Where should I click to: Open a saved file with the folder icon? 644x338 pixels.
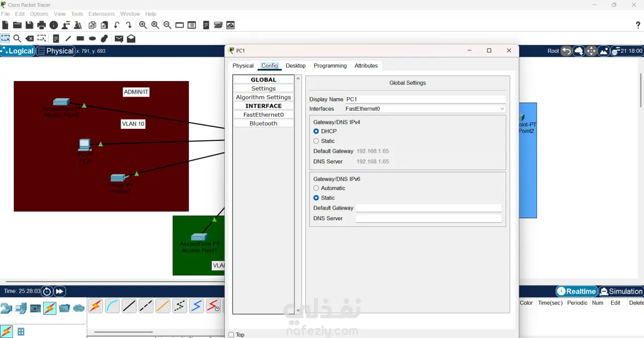pos(17,25)
